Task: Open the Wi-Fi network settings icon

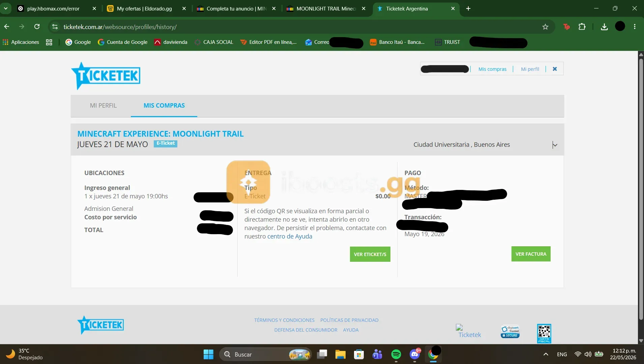Action: (578, 354)
